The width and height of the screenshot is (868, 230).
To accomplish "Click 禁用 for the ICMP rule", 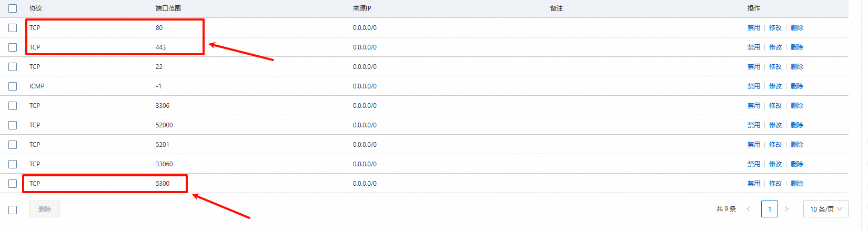I will [x=753, y=86].
